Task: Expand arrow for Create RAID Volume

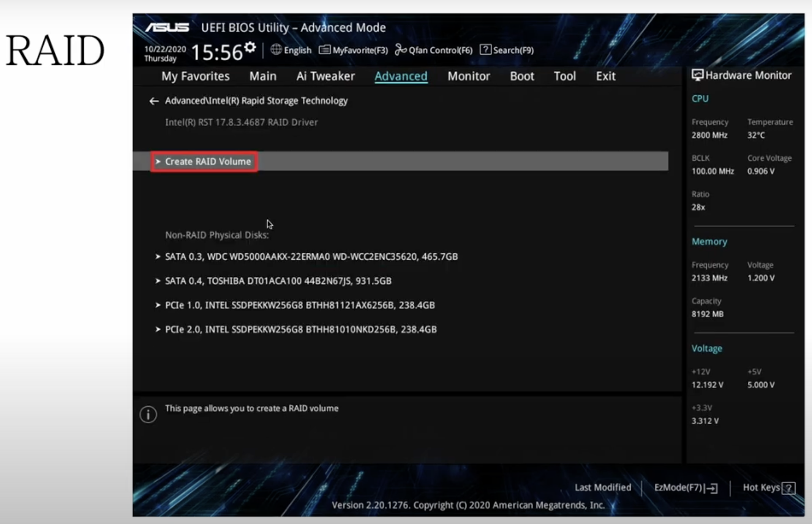Action: coord(158,162)
